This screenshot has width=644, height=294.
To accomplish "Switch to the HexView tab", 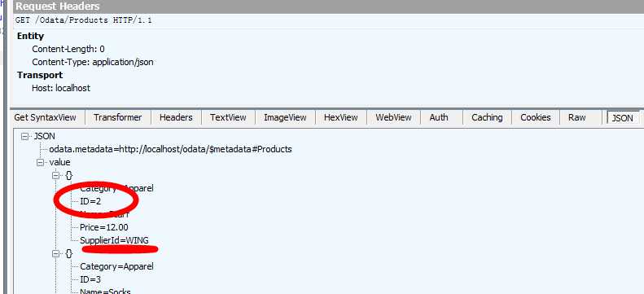I will [340, 117].
